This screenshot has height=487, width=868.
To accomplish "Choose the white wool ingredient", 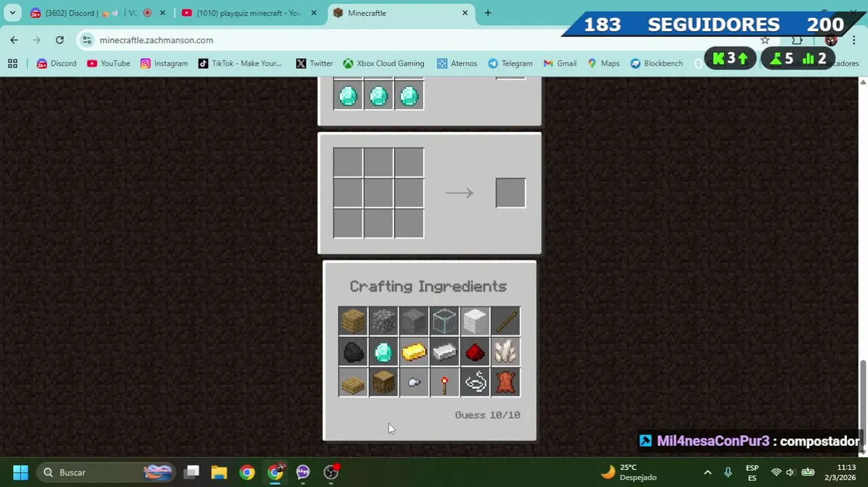I will coord(475,321).
